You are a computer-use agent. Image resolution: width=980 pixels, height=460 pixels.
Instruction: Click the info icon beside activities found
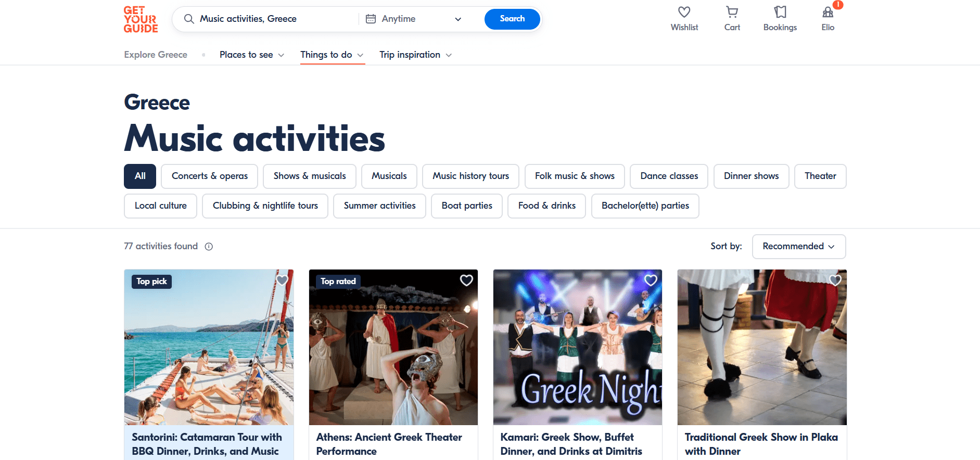[209, 247]
